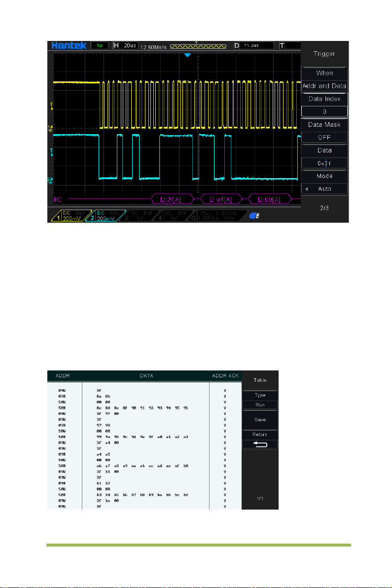Click the channel 1 ground marker
Image resolution: width=392 pixels, height=588 pixels.
[50, 128]
